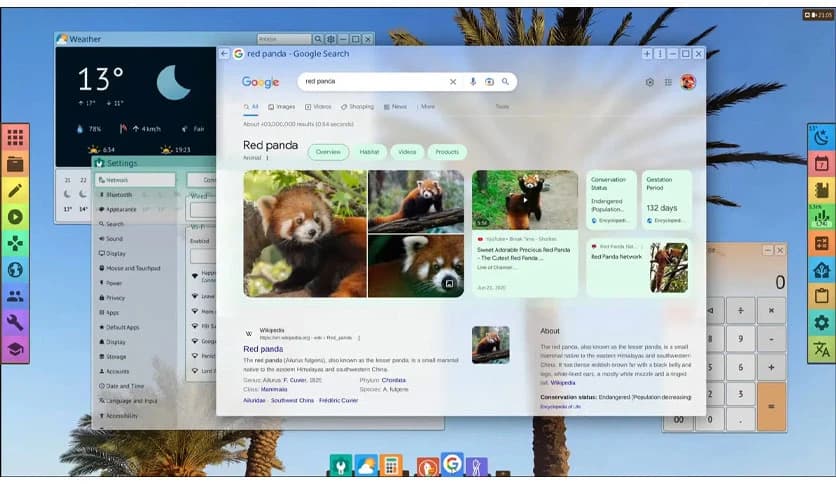This screenshot has height=484, width=836.
Task: Launch the games controller icon in left dock
Action: (15, 243)
